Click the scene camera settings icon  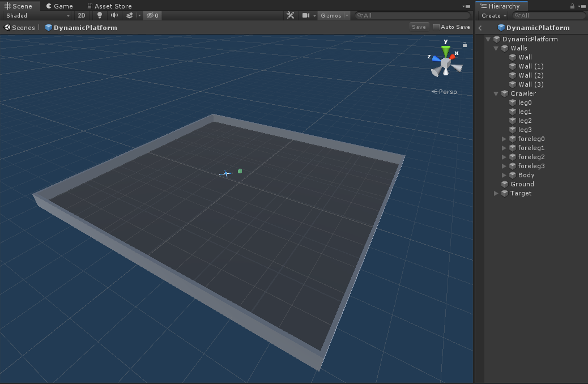[x=306, y=15]
